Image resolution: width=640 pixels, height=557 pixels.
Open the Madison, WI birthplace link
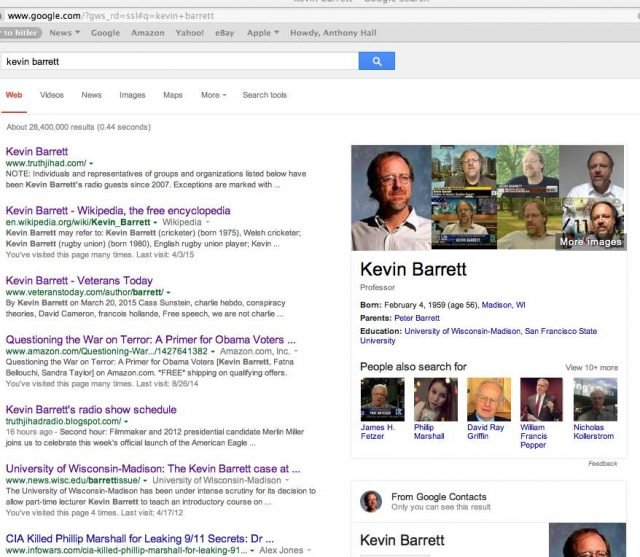tap(503, 305)
